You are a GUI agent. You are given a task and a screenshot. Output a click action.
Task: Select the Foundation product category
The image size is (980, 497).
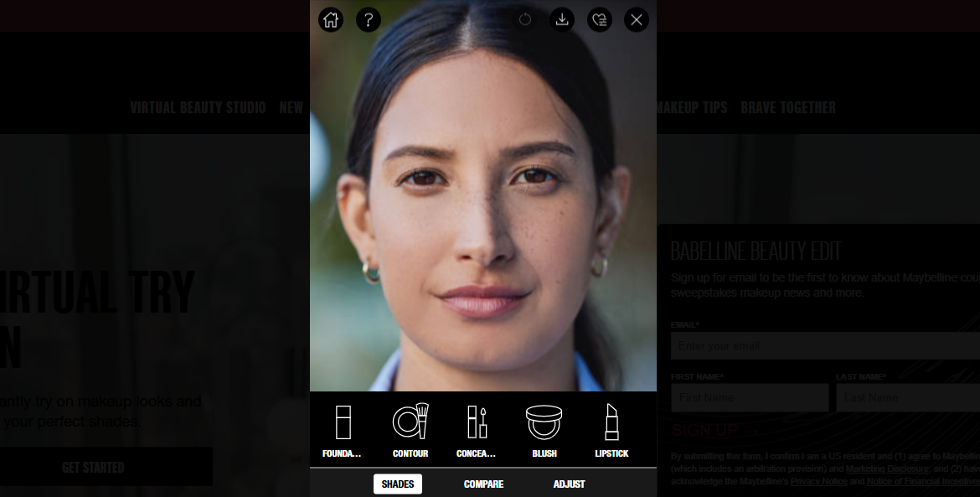coord(342,431)
